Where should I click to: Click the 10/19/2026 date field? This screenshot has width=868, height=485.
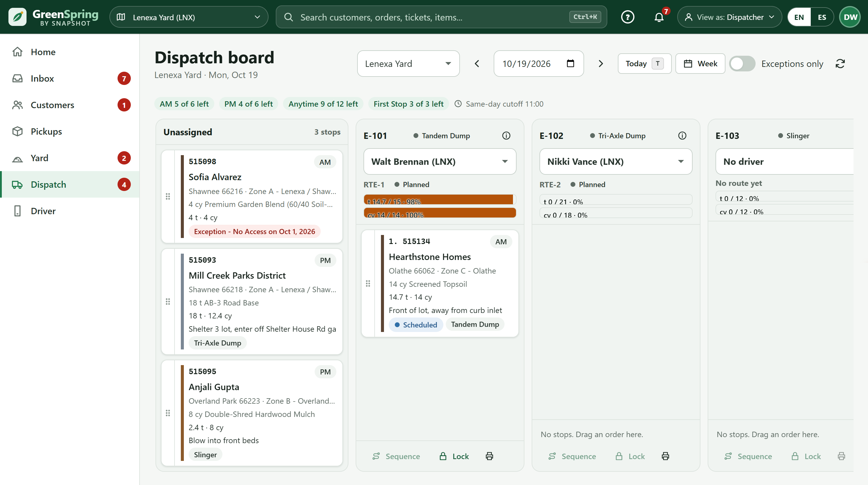(x=539, y=64)
